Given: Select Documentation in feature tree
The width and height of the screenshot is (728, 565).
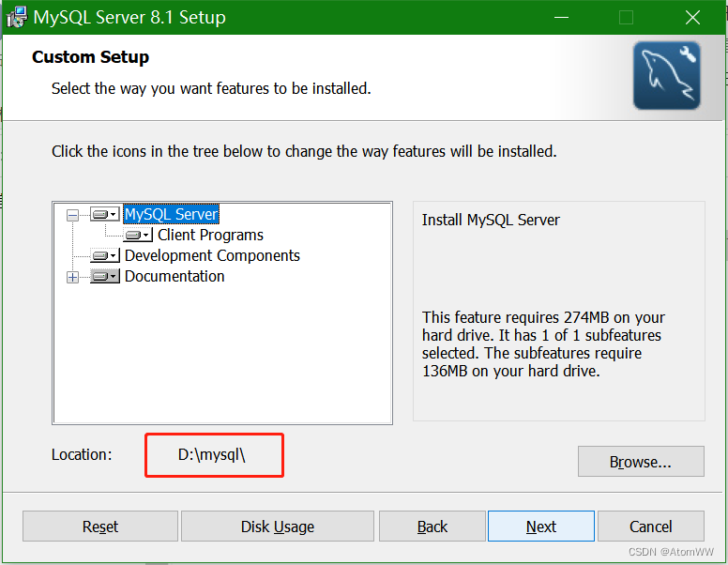Looking at the screenshot, I should 174,277.
